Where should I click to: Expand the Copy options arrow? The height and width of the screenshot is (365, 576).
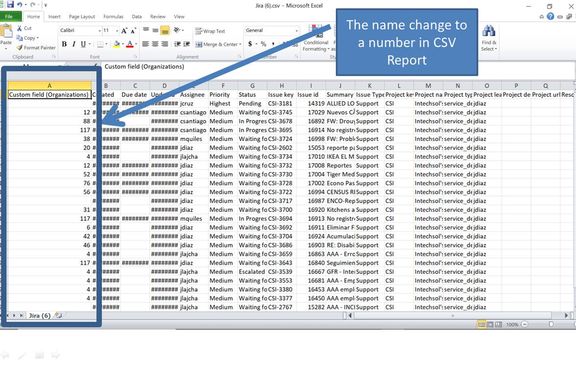37,38
